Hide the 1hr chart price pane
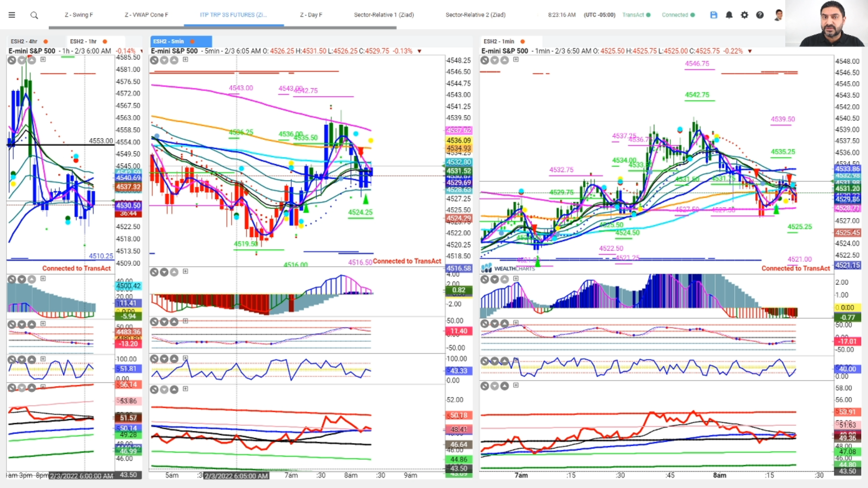 (x=12, y=60)
